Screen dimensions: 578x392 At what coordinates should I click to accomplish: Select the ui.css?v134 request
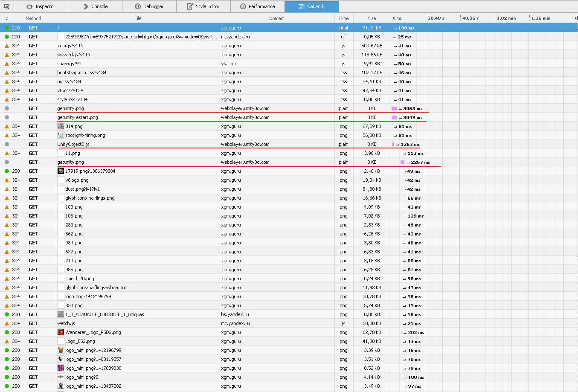pyautogui.click(x=289, y=81)
